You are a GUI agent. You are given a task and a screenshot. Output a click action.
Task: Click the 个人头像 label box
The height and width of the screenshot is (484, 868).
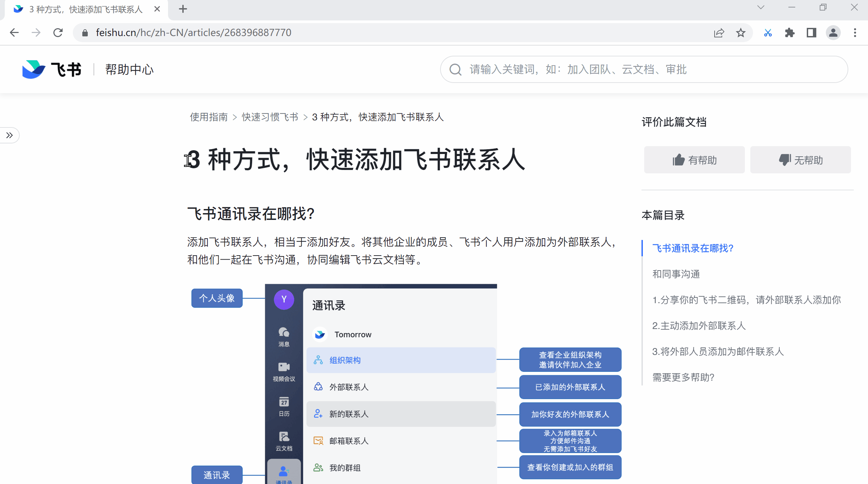coord(217,298)
